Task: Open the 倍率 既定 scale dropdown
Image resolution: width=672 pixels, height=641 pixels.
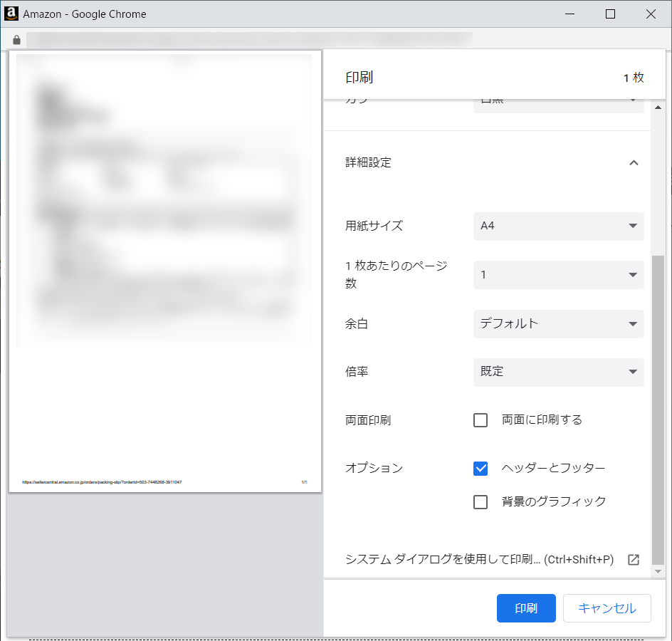Action: tap(558, 372)
